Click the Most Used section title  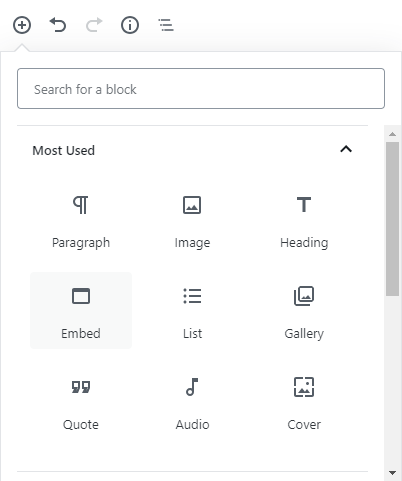[63, 151]
